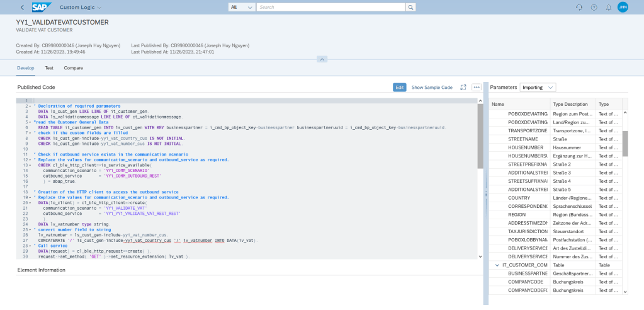
Task: Click the headset support icon in header
Action: point(579,8)
